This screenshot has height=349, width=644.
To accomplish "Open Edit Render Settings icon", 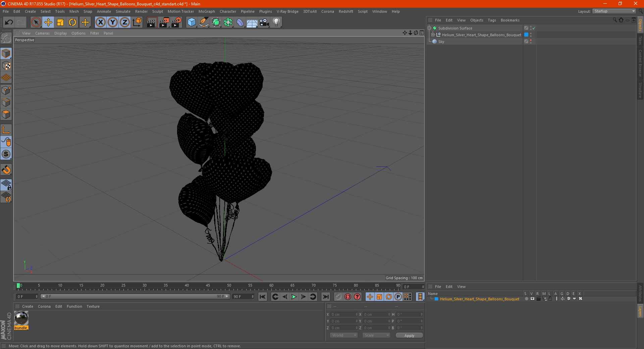I will pos(176,22).
